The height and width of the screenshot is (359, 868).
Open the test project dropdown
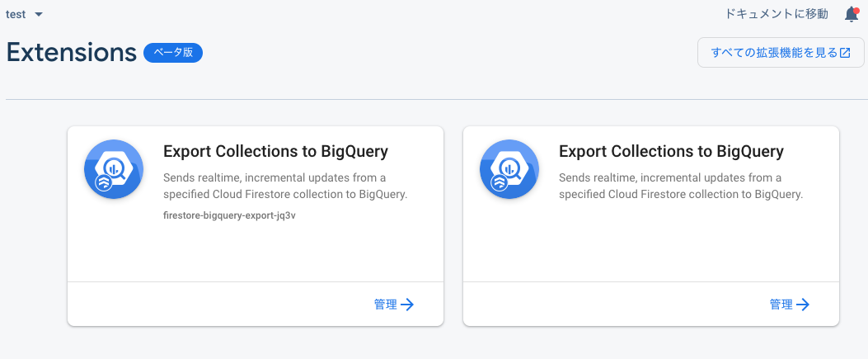pos(25,14)
